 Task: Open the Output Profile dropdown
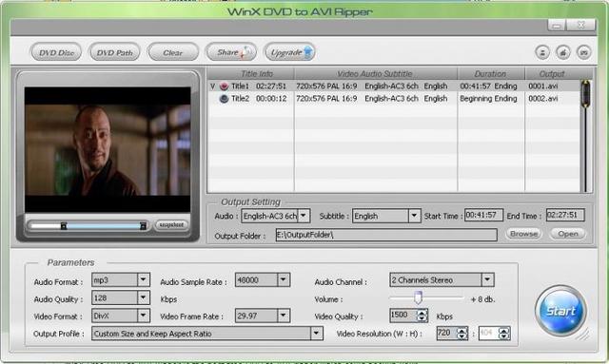(317, 334)
